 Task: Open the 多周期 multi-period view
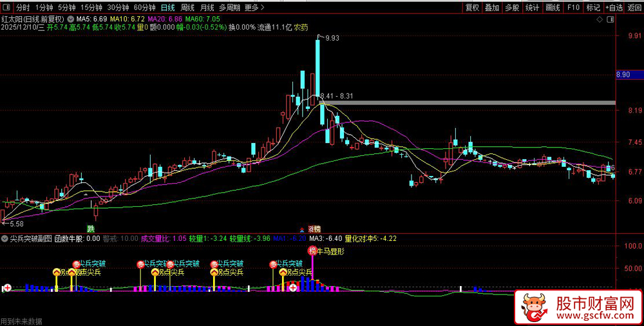click(x=230, y=7)
